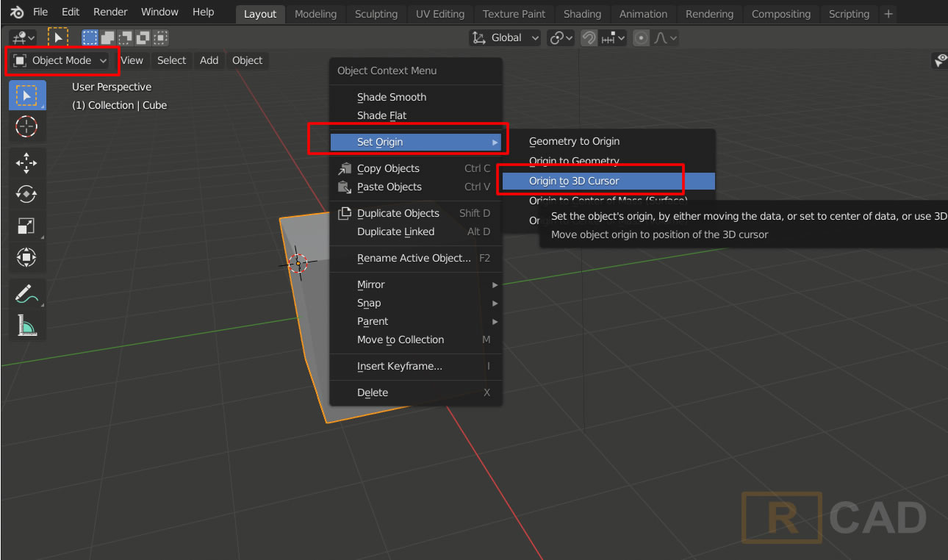
Task: Select the Scale tool
Action: [x=27, y=226]
